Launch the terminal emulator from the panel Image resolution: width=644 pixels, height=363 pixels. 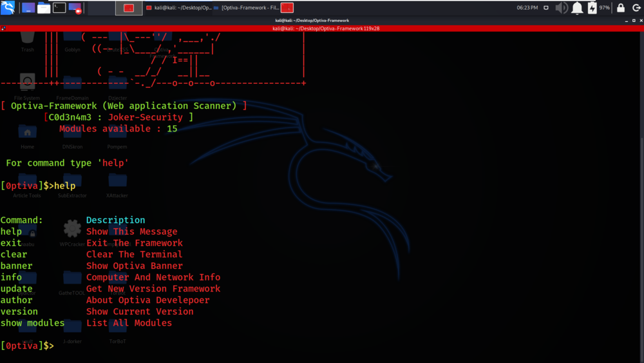coord(59,7)
